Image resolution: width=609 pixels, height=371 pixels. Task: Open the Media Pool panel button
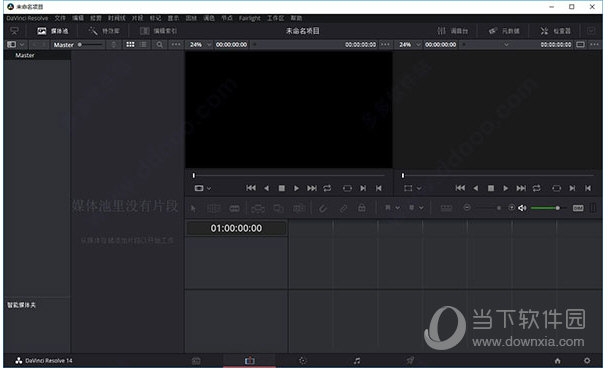[52, 31]
